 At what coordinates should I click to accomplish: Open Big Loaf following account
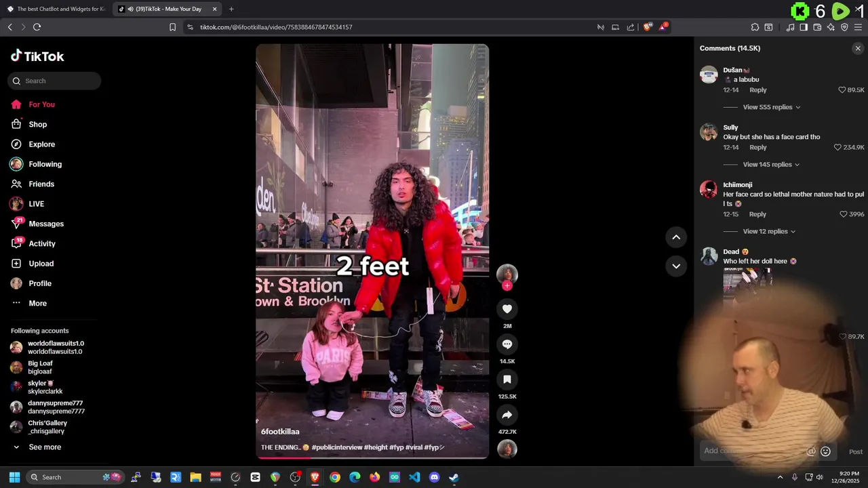pos(31,367)
